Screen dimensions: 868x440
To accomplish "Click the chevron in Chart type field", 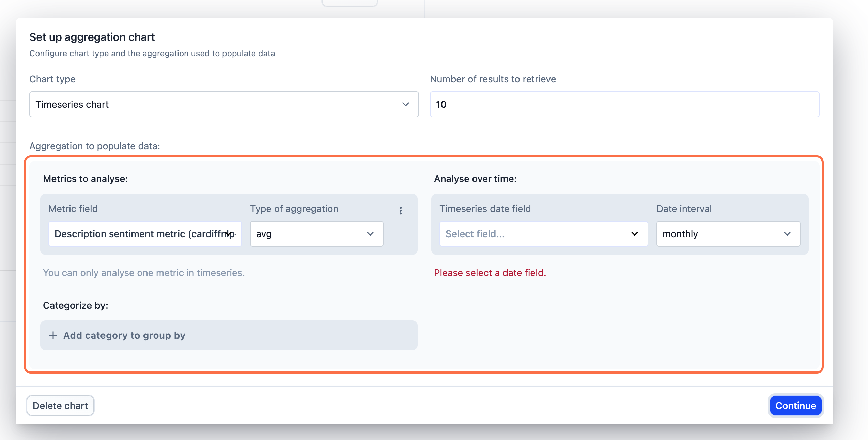I will click(405, 104).
